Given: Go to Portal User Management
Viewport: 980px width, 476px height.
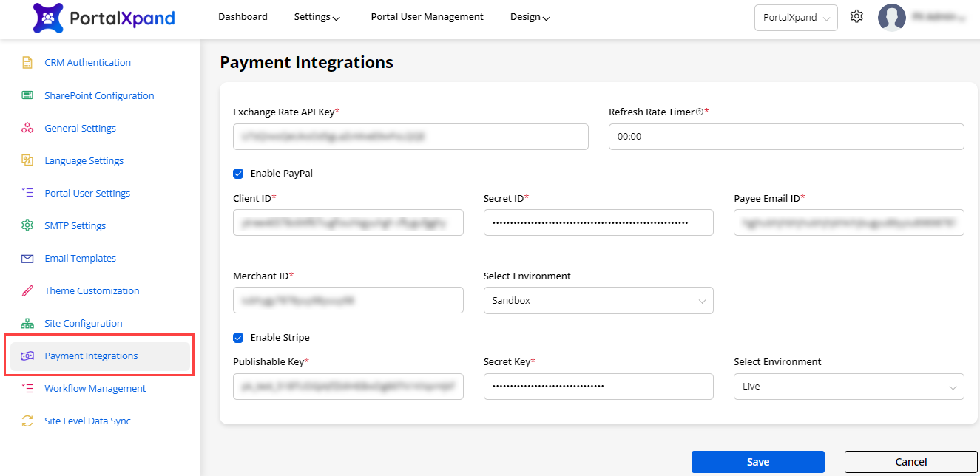Looking at the screenshot, I should (427, 17).
